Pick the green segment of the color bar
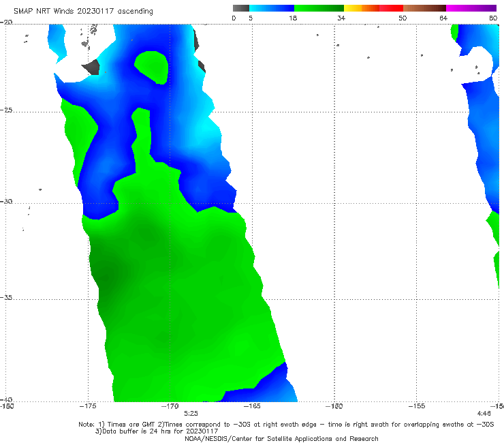Viewport: 504px width, 443px height. [x=319, y=8]
